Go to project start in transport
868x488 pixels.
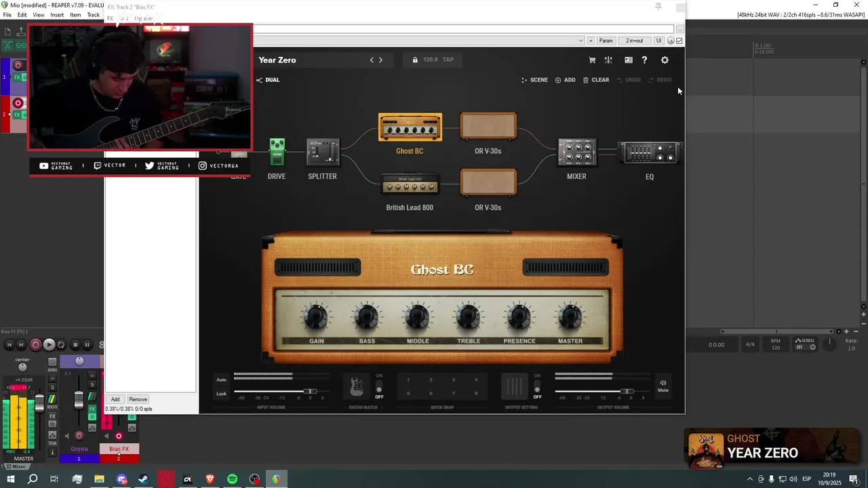[9, 345]
